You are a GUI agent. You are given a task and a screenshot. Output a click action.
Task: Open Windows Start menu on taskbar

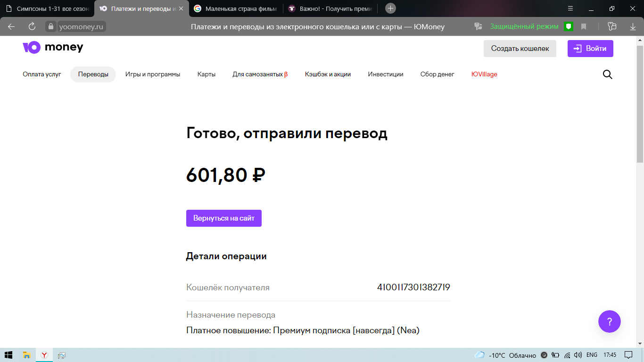click(x=8, y=355)
